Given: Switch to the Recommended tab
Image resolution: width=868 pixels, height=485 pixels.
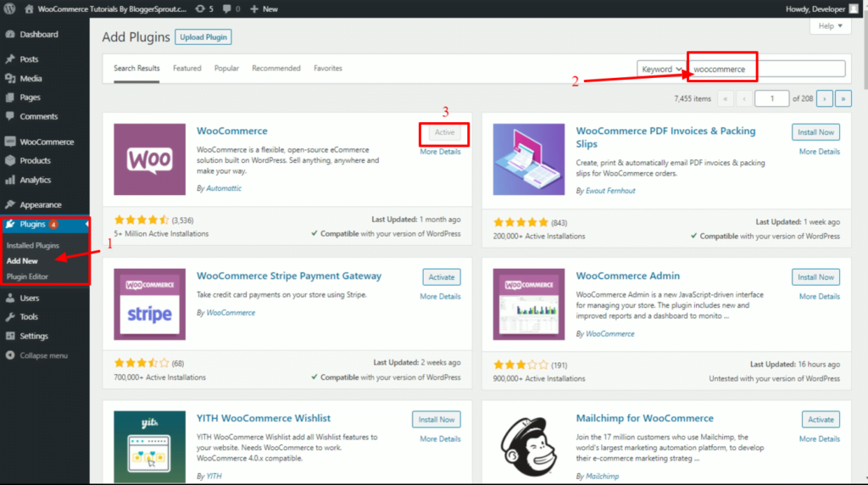Looking at the screenshot, I should (276, 68).
